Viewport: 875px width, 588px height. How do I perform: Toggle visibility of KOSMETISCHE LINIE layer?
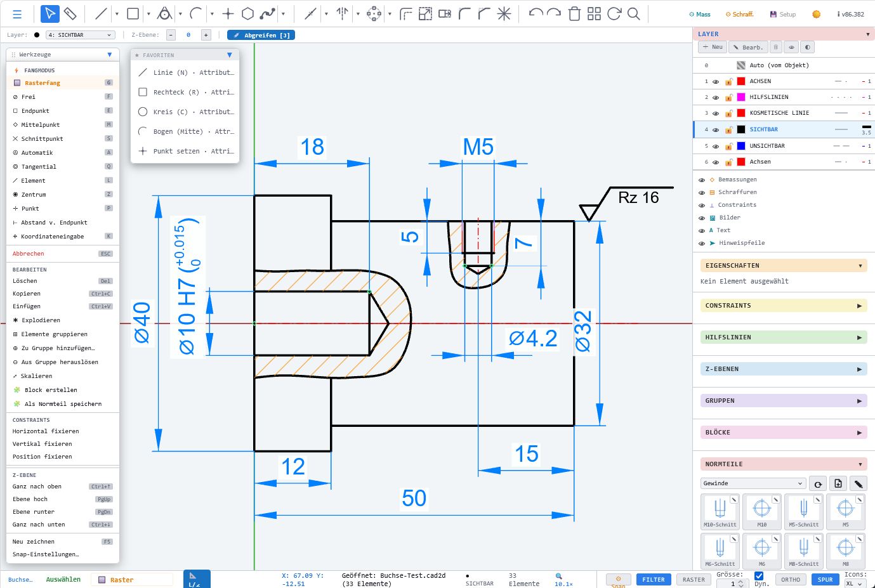coord(716,114)
